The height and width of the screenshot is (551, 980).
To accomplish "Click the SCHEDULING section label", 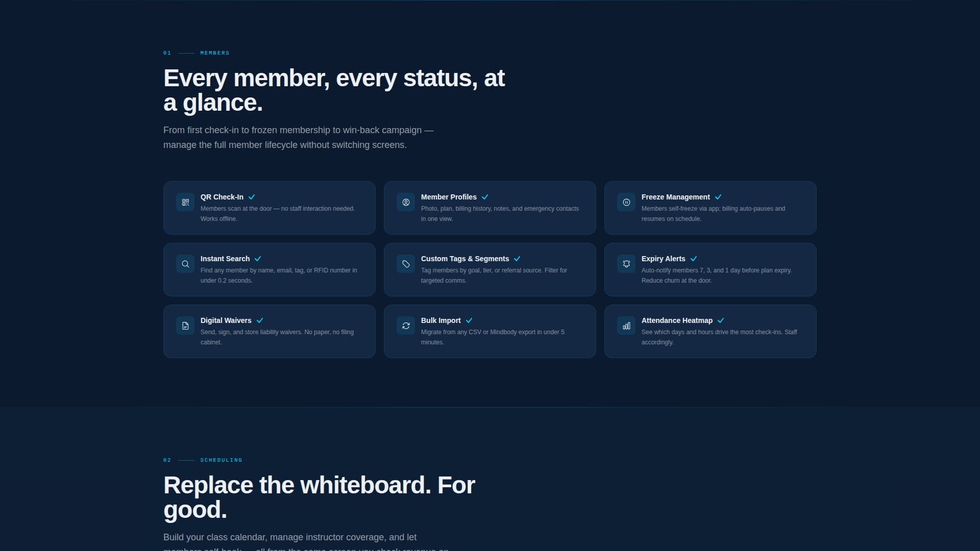I will tap(221, 460).
